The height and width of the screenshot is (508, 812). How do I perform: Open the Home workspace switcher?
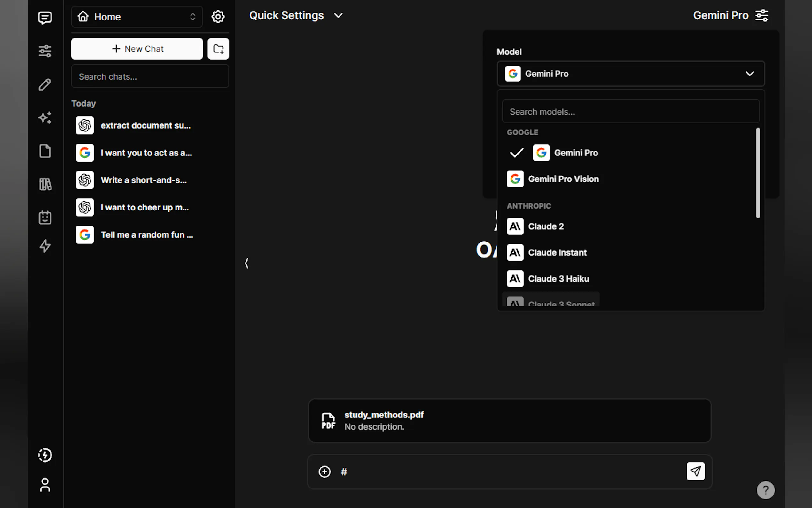pos(137,16)
